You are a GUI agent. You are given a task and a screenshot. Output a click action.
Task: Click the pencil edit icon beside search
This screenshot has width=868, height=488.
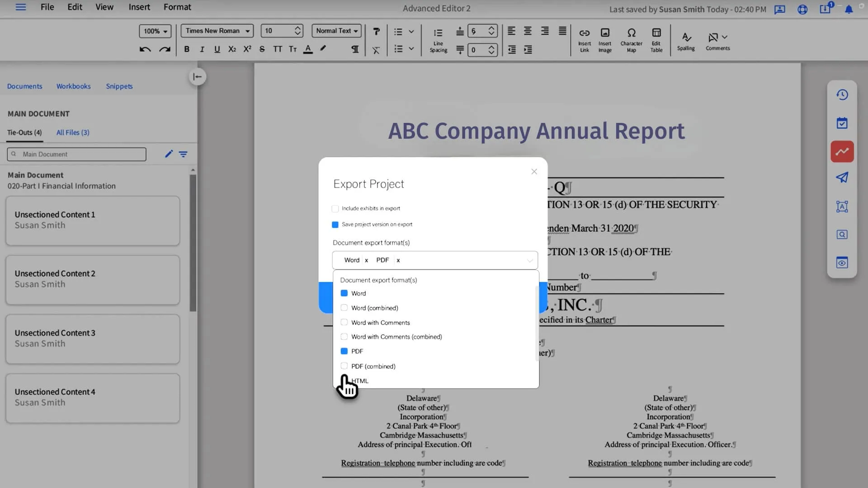tap(169, 154)
